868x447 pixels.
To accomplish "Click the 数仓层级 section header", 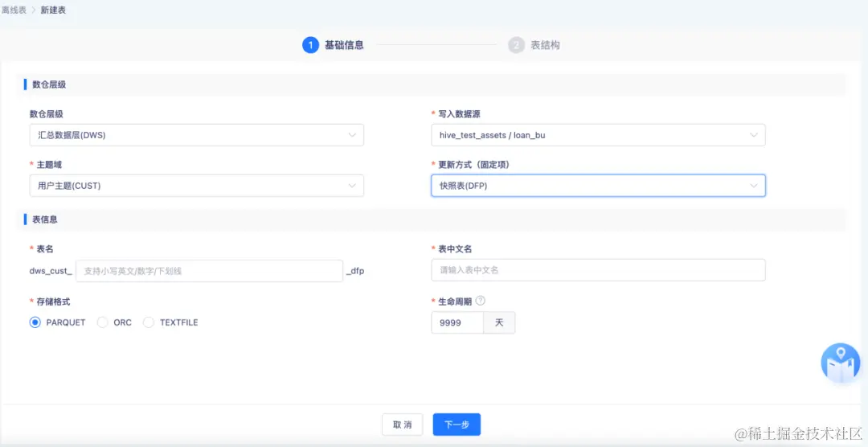I will pyautogui.click(x=49, y=84).
